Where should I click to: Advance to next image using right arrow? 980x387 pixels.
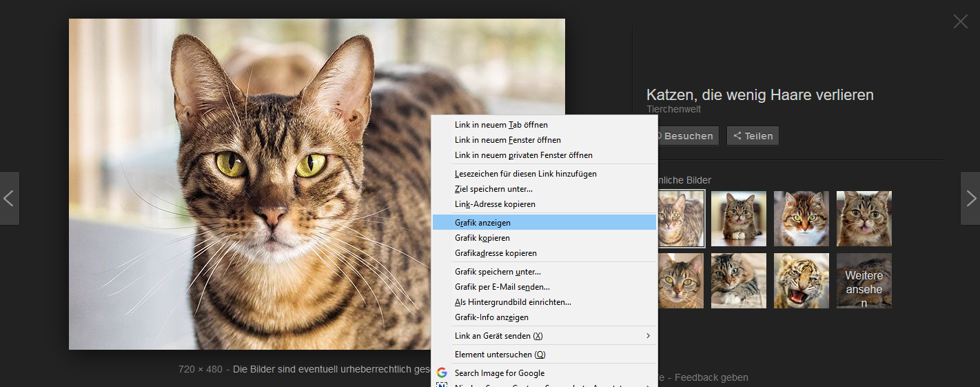point(970,199)
